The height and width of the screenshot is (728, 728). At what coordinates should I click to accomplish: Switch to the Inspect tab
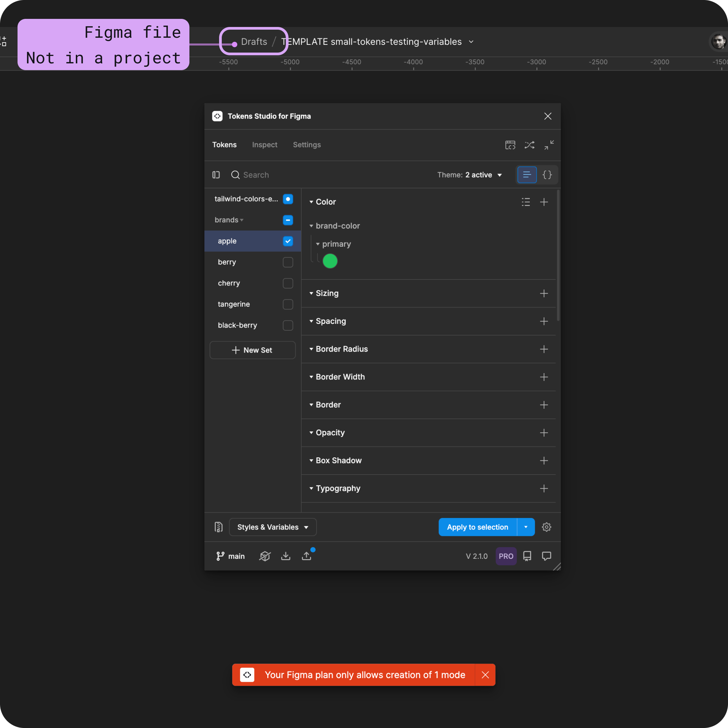tap(265, 145)
